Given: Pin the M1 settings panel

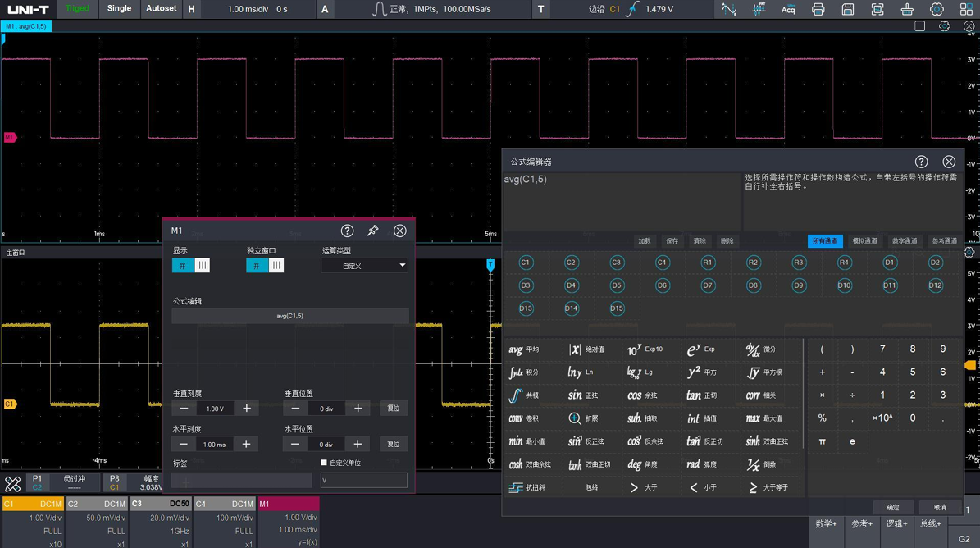Looking at the screenshot, I should pos(373,231).
